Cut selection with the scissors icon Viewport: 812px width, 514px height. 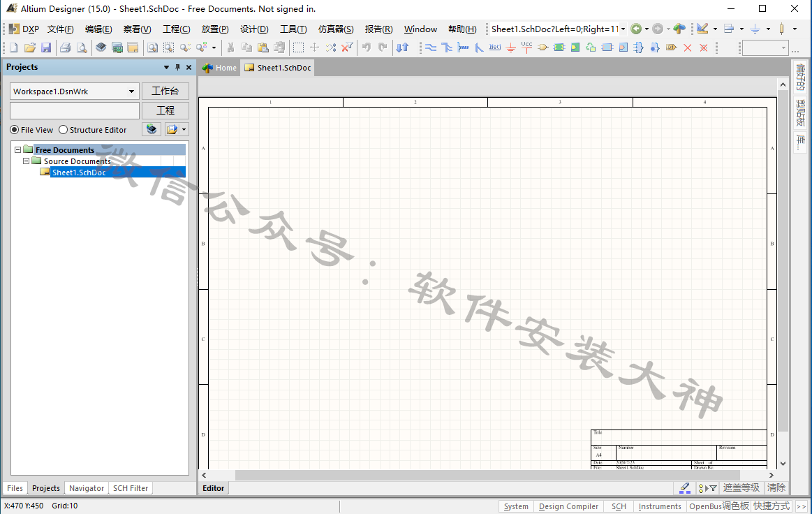(x=231, y=47)
